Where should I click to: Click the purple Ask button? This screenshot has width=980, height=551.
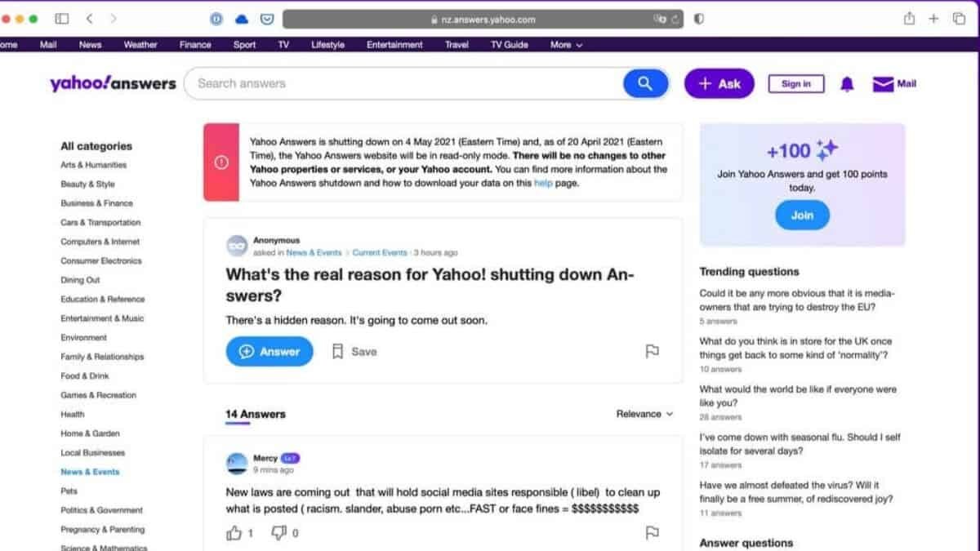pos(719,83)
